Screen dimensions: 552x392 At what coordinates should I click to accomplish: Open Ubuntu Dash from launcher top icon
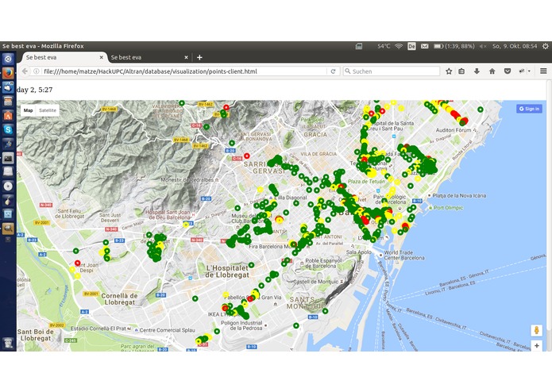(8, 59)
